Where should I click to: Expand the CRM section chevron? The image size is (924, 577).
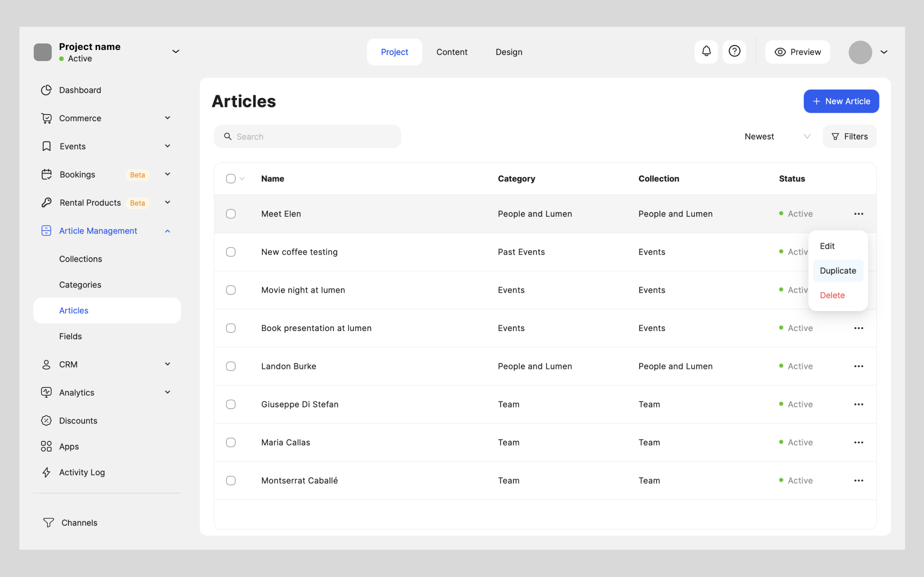click(x=168, y=364)
